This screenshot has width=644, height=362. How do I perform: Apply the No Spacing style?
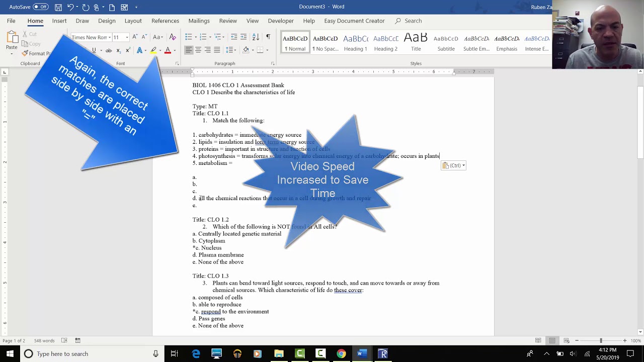click(325, 43)
